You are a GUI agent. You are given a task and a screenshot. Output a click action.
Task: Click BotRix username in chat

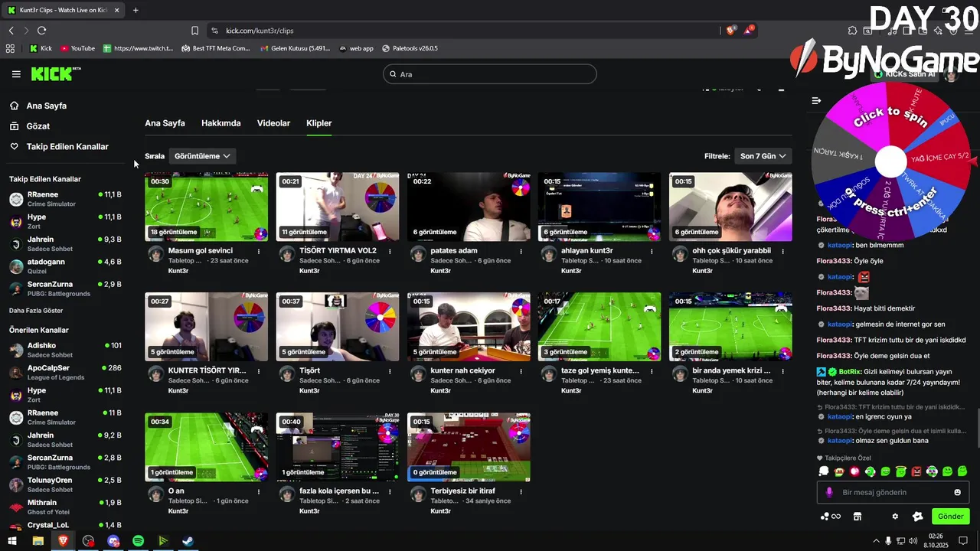(850, 372)
